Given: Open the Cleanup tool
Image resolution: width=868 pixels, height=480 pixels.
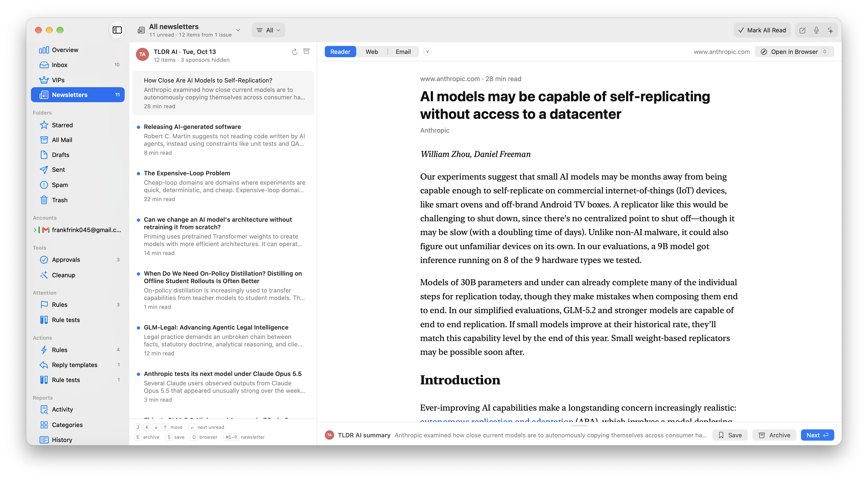Looking at the screenshot, I should [x=78, y=275].
